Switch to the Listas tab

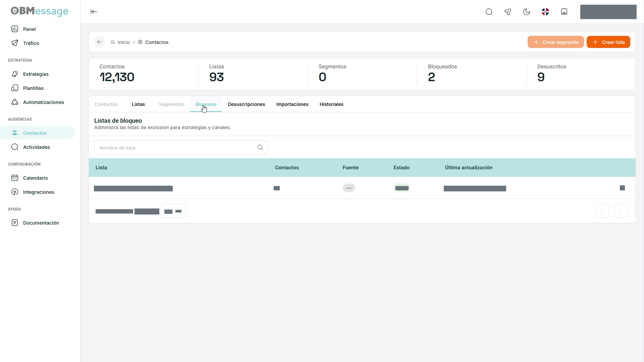138,104
